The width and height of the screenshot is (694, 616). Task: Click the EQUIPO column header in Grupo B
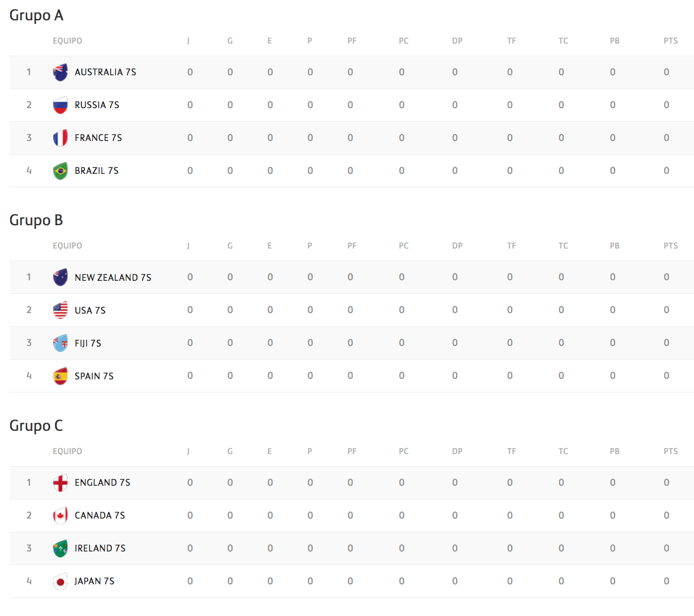68,246
